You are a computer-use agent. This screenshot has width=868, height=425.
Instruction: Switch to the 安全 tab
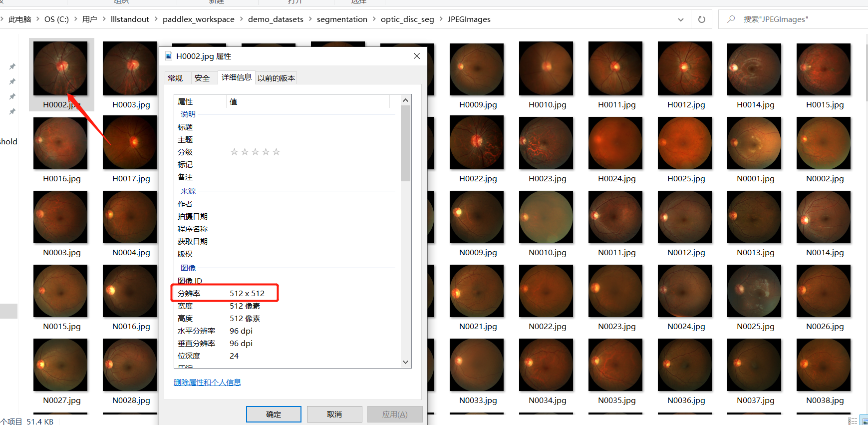202,78
